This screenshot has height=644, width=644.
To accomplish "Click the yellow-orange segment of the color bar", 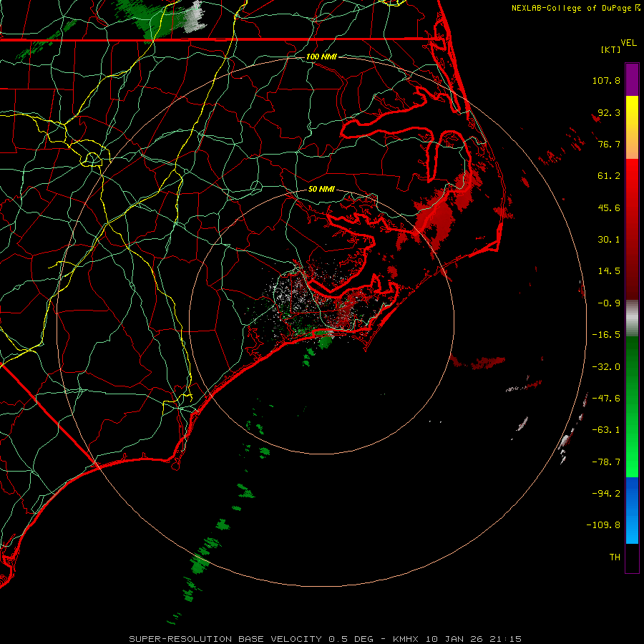I will 632,127.
